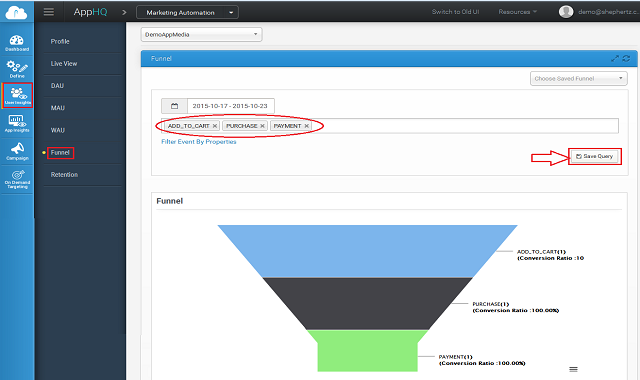Open the date range calendar icon
Image resolution: width=640 pixels, height=380 pixels.
(x=174, y=106)
